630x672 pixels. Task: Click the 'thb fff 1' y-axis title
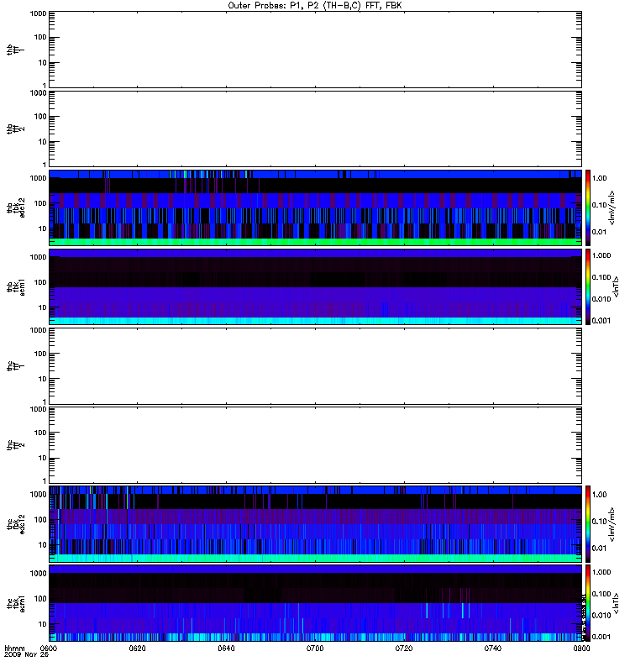pyautogui.click(x=15, y=50)
